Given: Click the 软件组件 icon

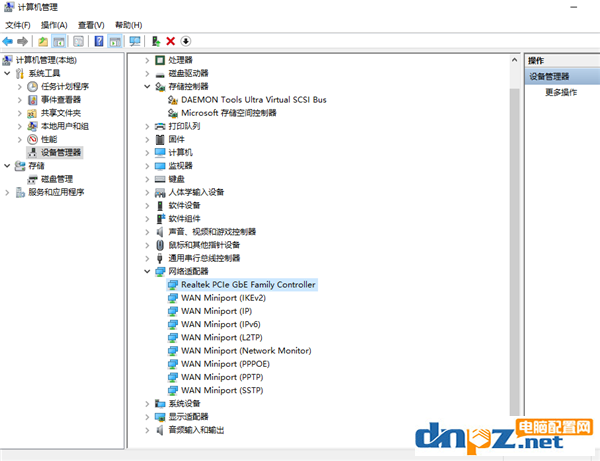Looking at the screenshot, I should [x=160, y=219].
